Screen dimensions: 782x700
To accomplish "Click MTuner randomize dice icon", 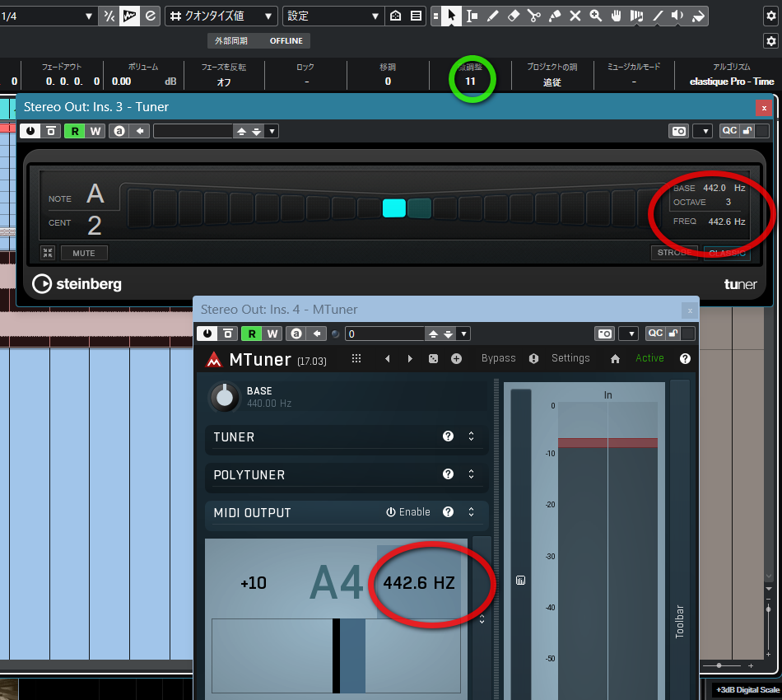I will click(433, 358).
